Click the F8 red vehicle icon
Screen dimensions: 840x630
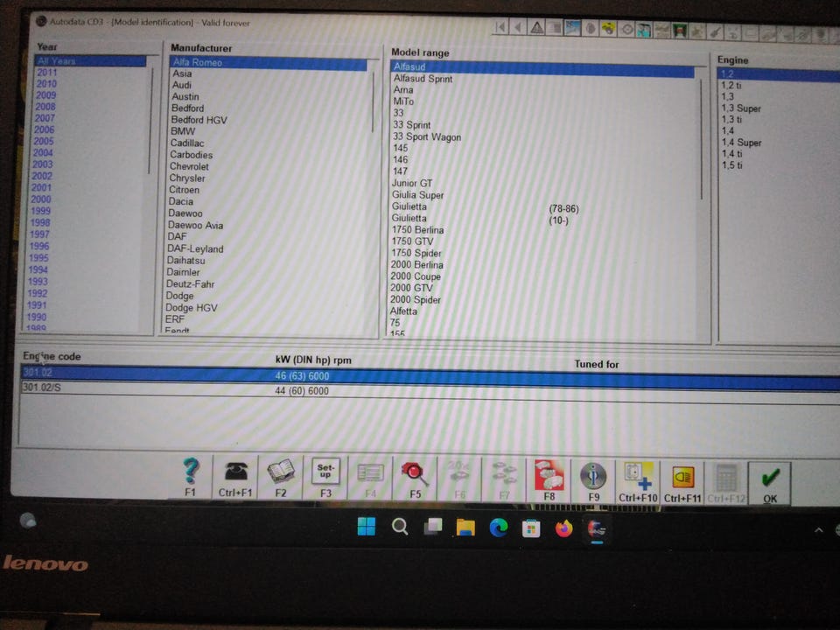click(x=549, y=480)
